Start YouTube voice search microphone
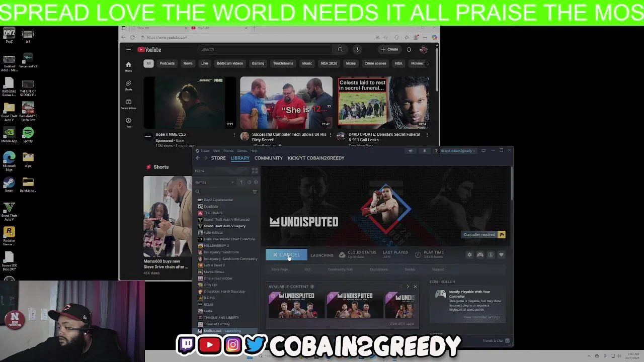644x362 pixels. [357, 49]
